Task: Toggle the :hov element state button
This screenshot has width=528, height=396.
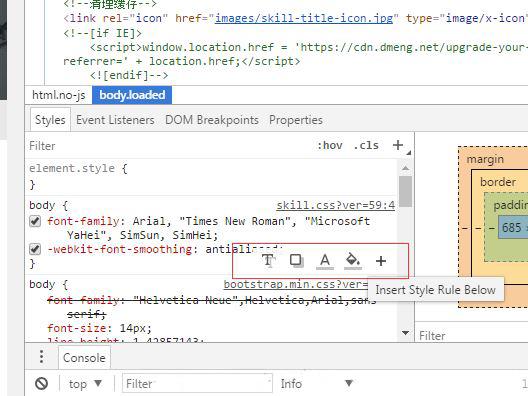Action: (x=330, y=145)
